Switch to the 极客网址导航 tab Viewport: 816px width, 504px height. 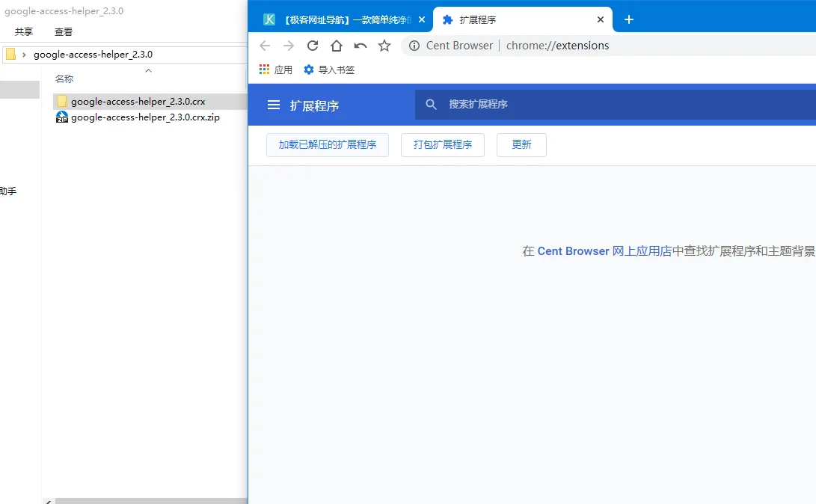coord(346,19)
